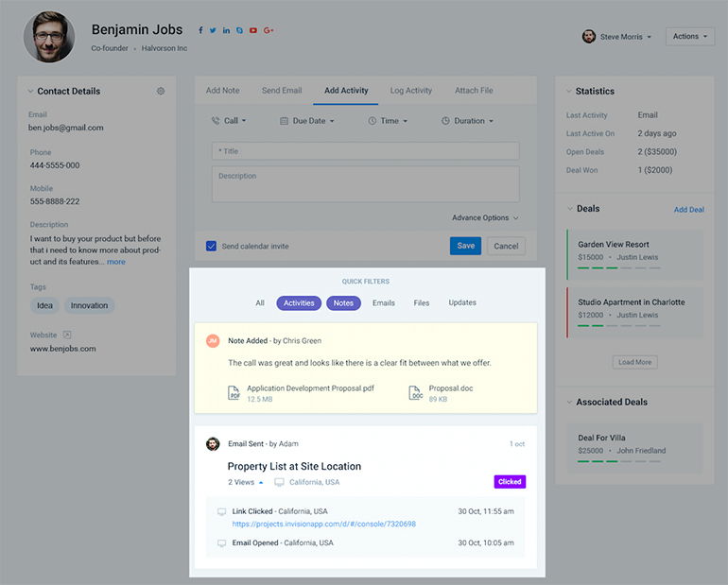Click the Title input field

click(x=365, y=151)
